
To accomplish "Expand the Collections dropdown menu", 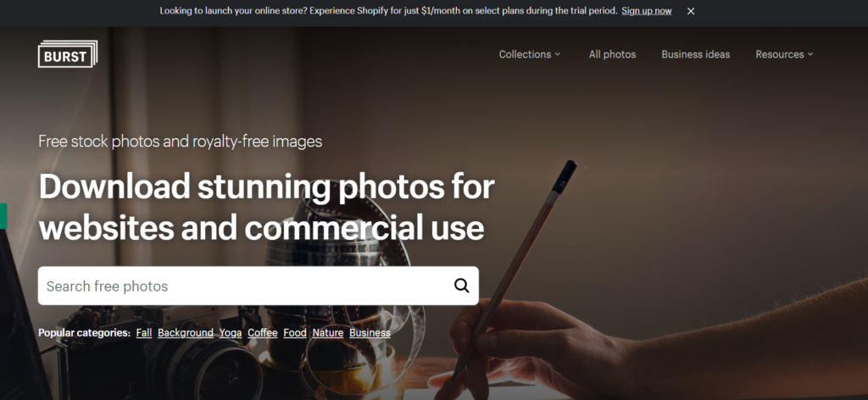I will (530, 54).
